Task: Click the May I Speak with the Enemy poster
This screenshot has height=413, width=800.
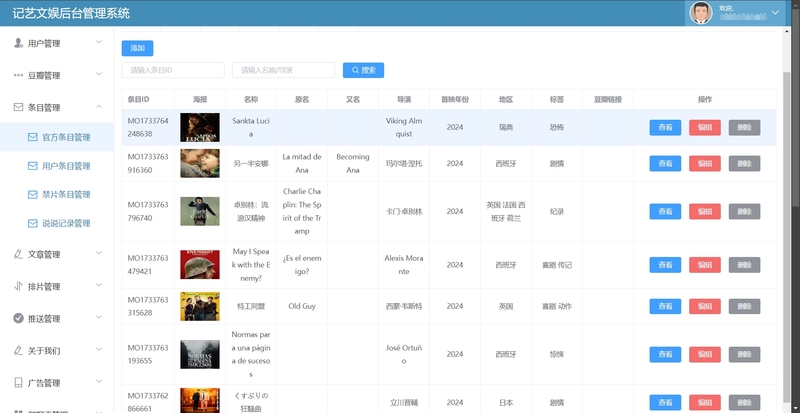Action: click(200, 264)
